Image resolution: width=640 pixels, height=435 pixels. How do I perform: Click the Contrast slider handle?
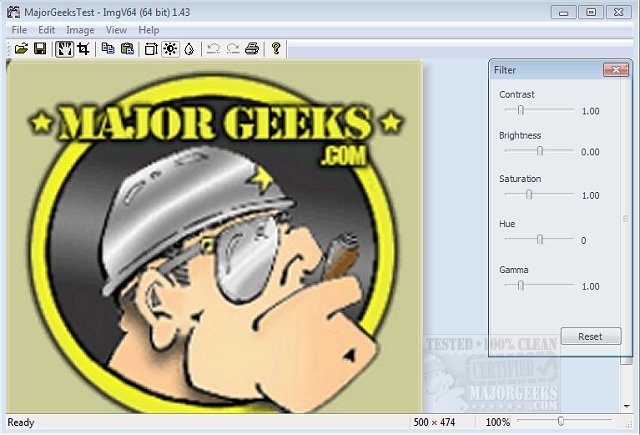point(520,110)
